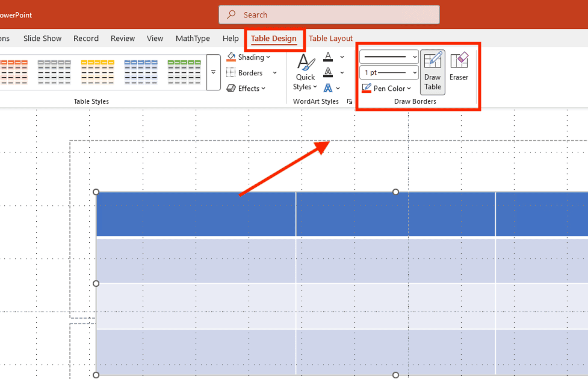Apply the orange table style thumbnail
This screenshot has height=379, width=588.
[14, 72]
